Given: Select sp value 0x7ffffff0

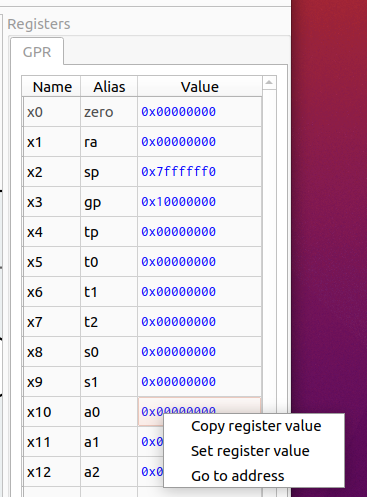Looking at the screenshot, I should [199, 172].
